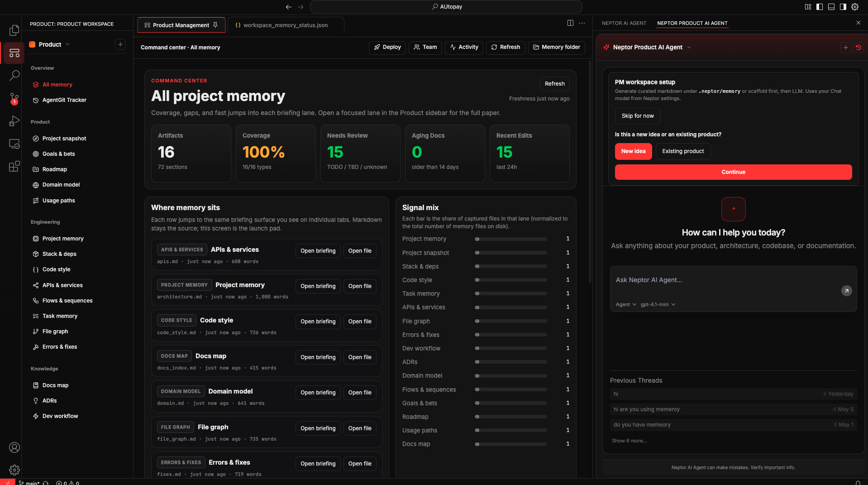Select the New idea option
The height and width of the screenshot is (485, 868).
click(x=633, y=151)
